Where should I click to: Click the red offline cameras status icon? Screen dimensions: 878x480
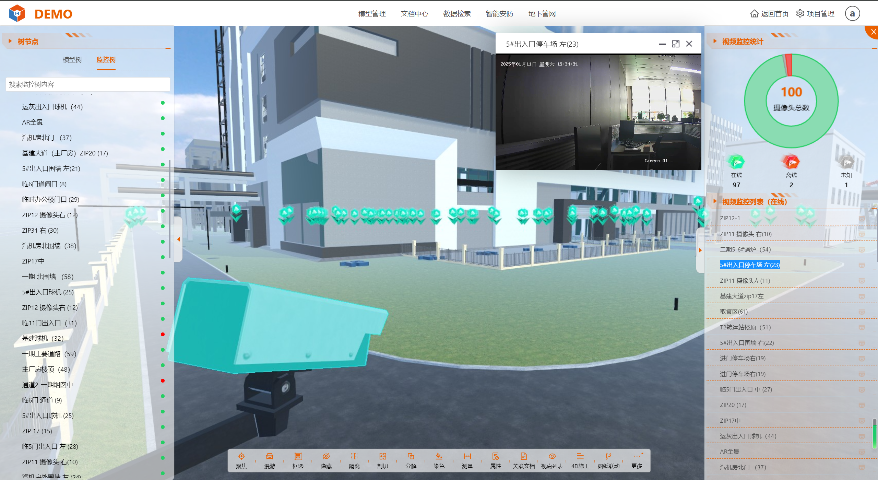(x=791, y=163)
